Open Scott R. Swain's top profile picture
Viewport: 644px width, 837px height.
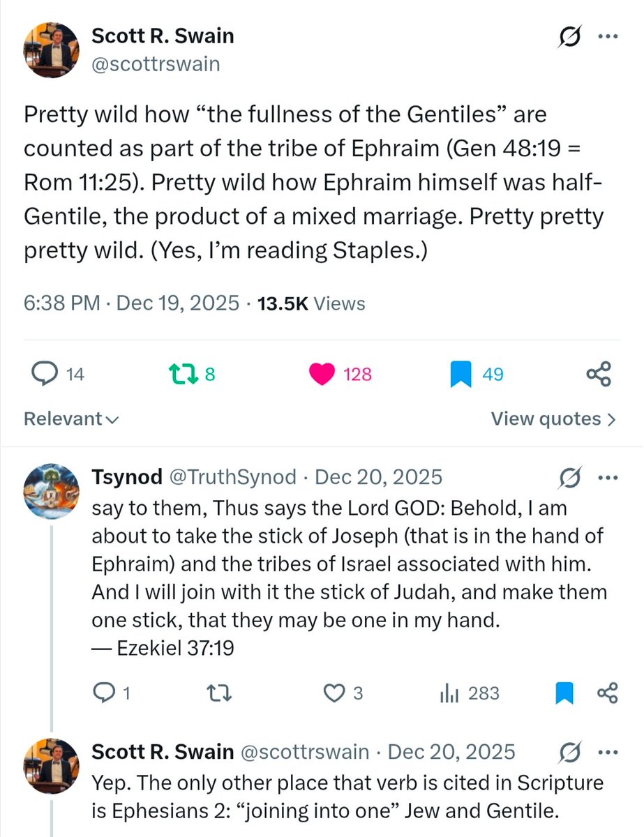pyautogui.click(x=52, y=52)
